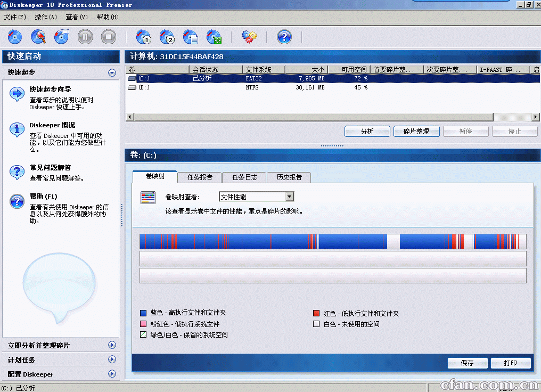Image resolution: width=541 pixels, height=392 pixels.
Task: Click the 可用空间 column header
Action: [x=349, y=70]
